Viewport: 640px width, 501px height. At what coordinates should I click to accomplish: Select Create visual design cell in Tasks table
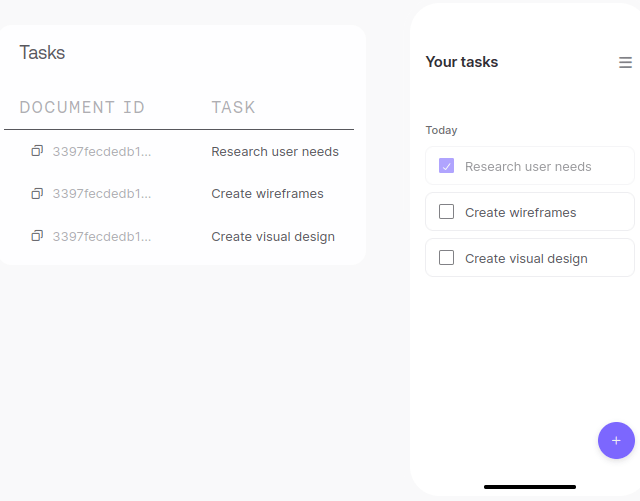pyautogui.click(x=273, y=237)
